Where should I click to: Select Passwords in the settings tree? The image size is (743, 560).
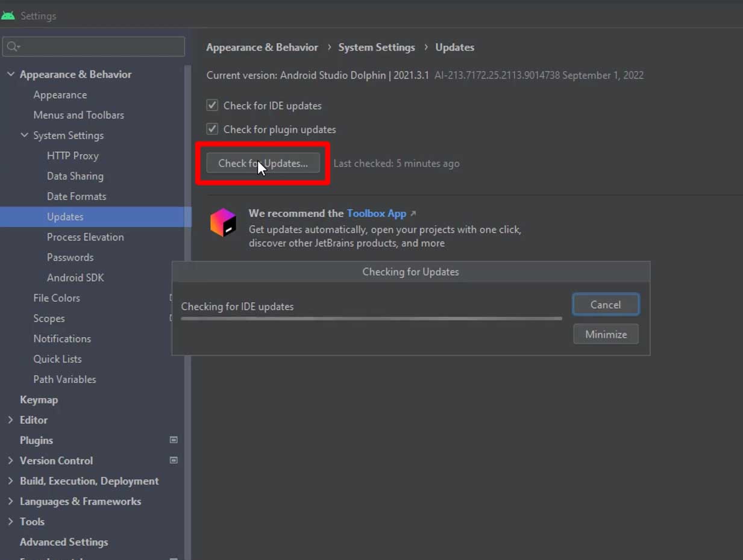[71, 258]
